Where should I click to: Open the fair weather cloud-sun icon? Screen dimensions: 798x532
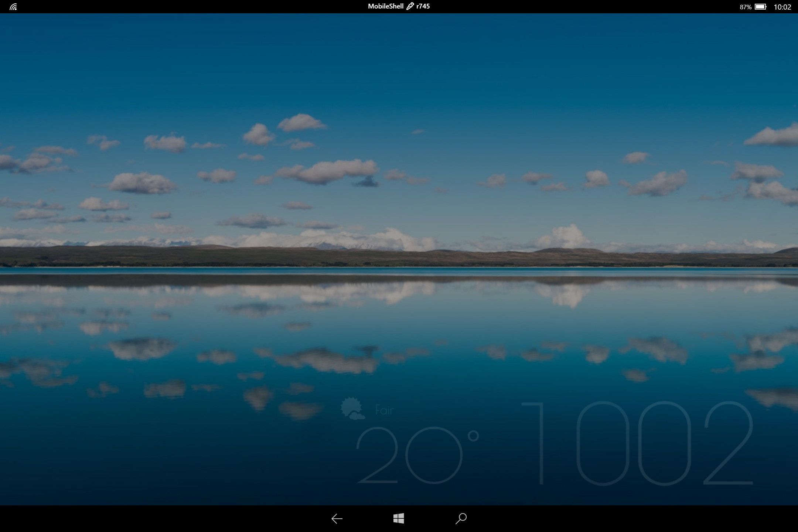tap(352, 408)
